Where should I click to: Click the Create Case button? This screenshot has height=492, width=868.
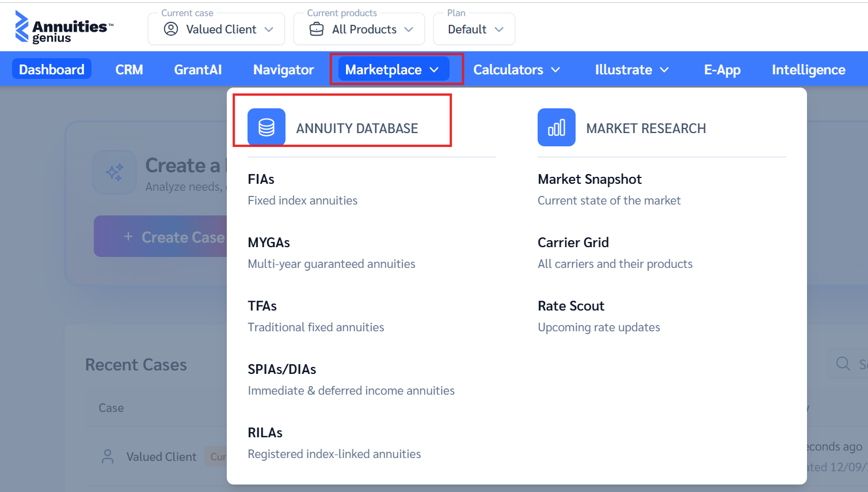point(161,237)
